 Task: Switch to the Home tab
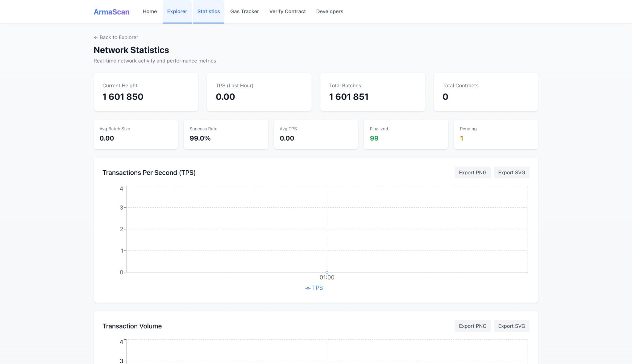149,11
